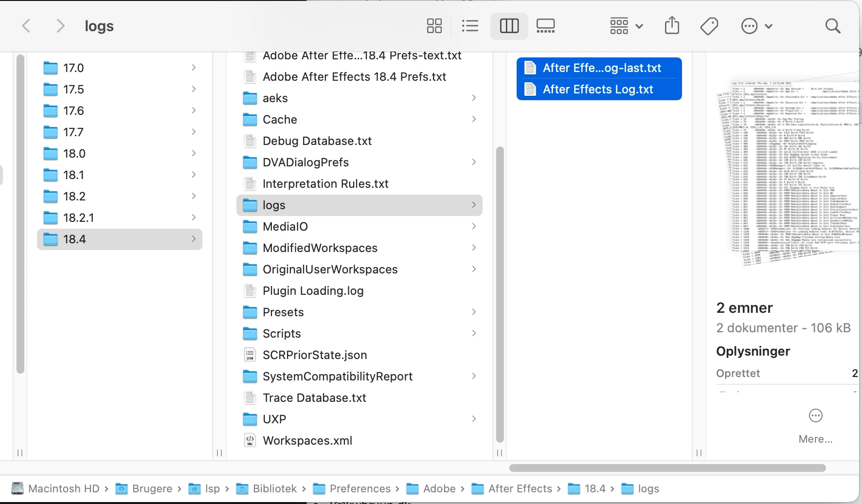Select the 18.0 folder

[120, 154]
